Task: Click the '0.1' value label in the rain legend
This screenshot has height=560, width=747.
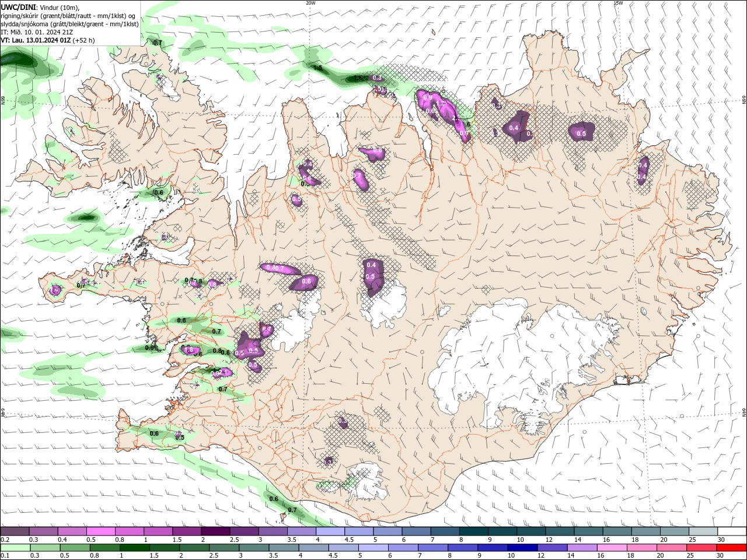Action: point(5,556)
